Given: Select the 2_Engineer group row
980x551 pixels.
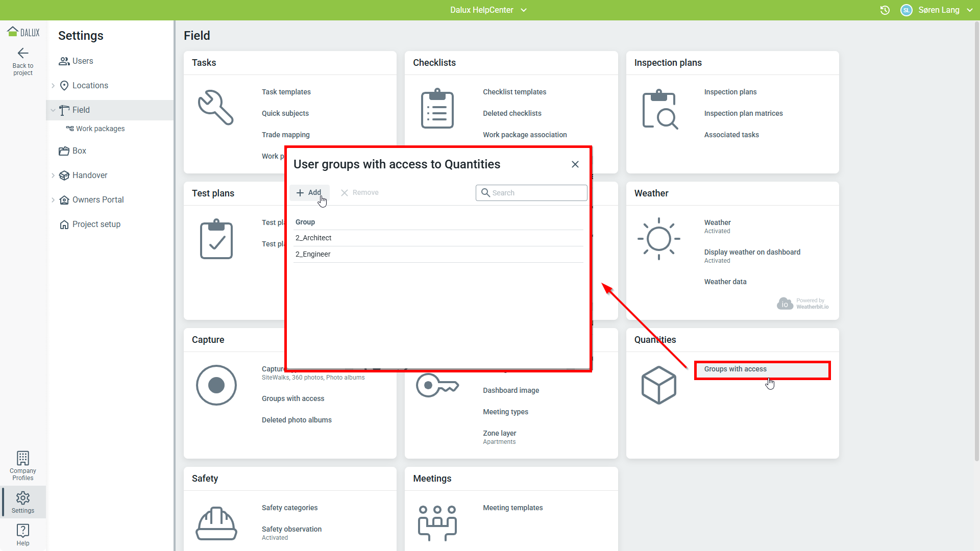Looking at the screenshot, I should pyautogui.click(x=438, y=254).
